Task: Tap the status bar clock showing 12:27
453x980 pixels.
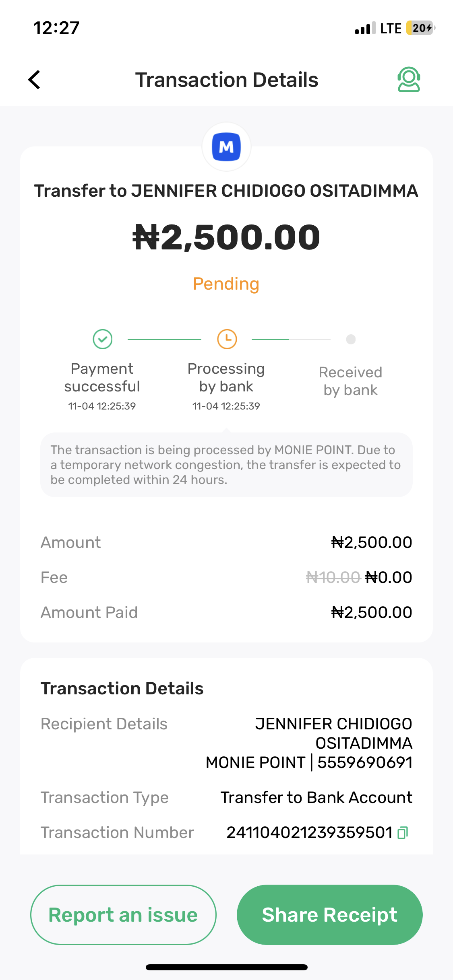Action: click(56, 28)
